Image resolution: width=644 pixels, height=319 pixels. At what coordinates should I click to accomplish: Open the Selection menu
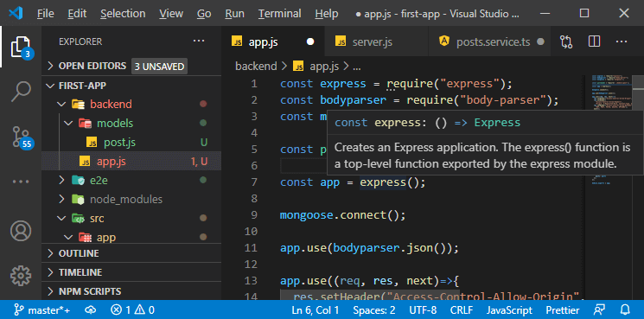pyautogui.click(x=123, y=14)
